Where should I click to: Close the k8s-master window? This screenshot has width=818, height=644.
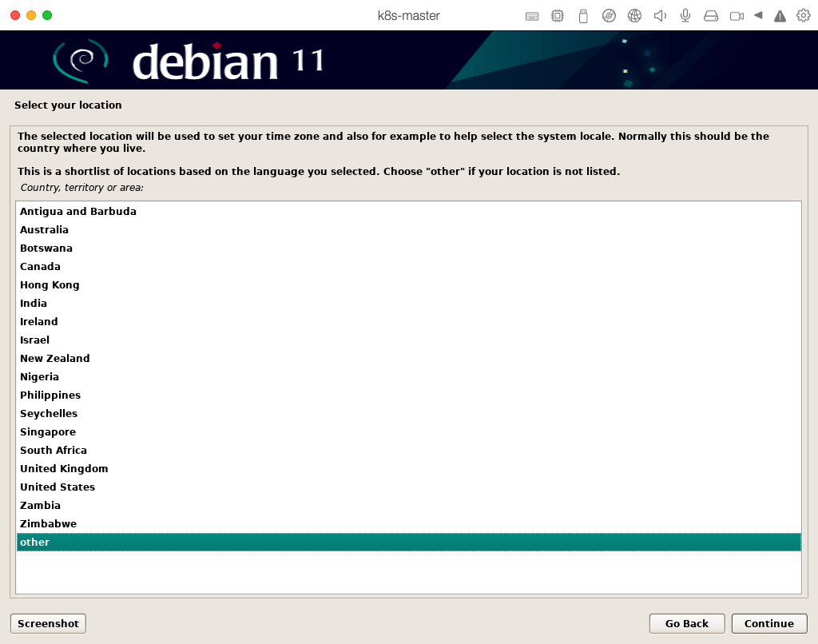pyautogui.click(x=15, y=15)
